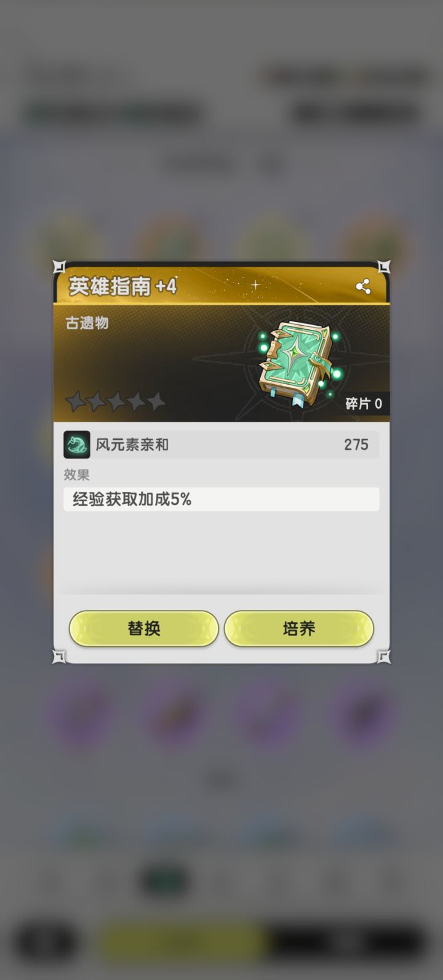
Task: Tap the 英雄指南 +4 title text
Action: click(x=122, y=287)
